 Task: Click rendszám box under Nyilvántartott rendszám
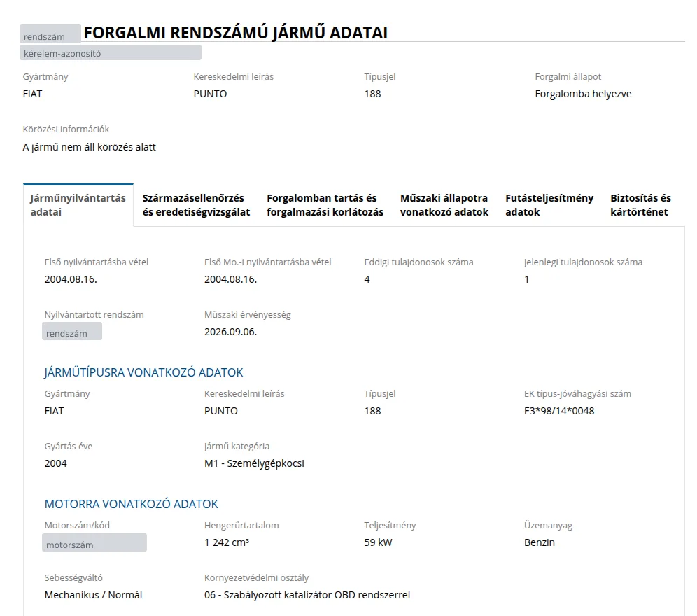[x=72, y=332]
